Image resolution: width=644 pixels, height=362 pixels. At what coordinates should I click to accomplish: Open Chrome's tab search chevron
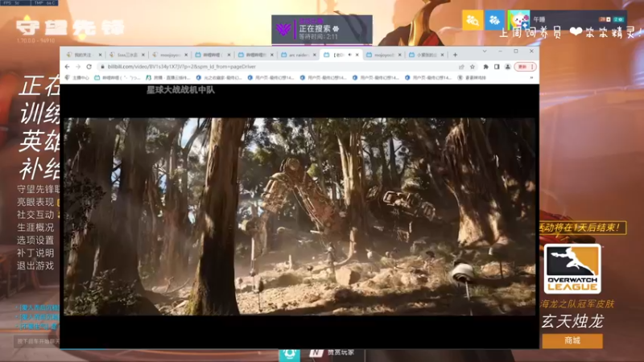485,51
